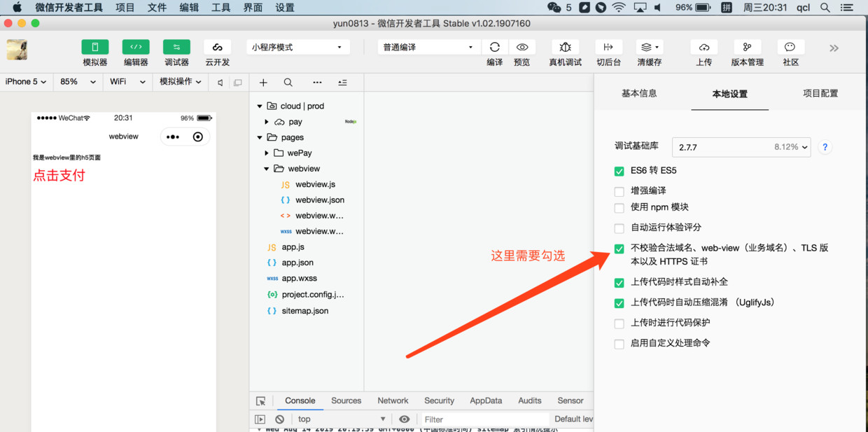Click the help question mark next to base library
The image size is (868, 432).
click(825, 147)
